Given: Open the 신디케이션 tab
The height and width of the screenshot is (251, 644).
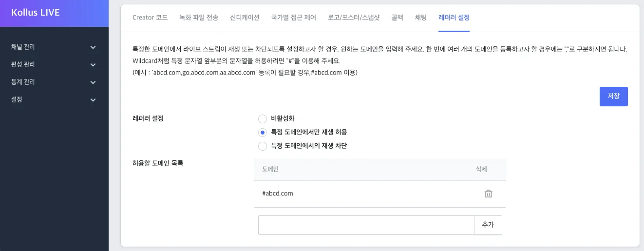Looking at the screenshot, I should tap(245, 18).
